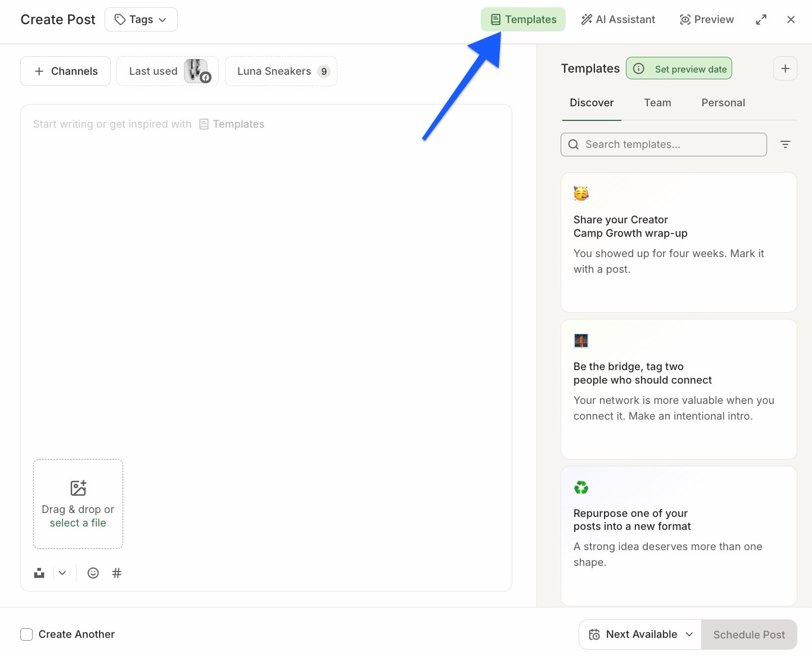Select the Last used channel

[x=168, y=71]
